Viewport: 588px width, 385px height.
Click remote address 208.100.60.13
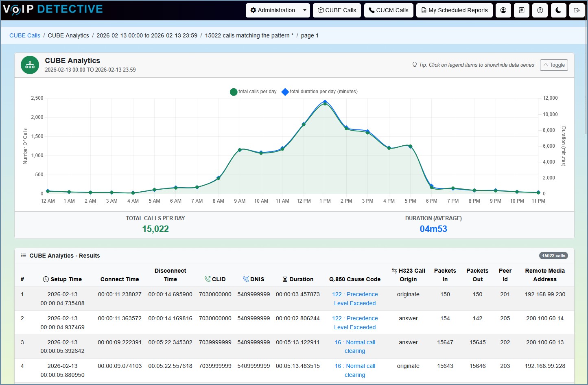(545, 342)
